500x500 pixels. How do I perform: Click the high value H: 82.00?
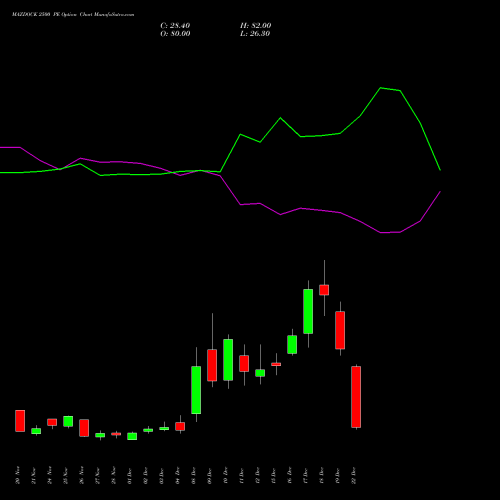coord(255,26)
